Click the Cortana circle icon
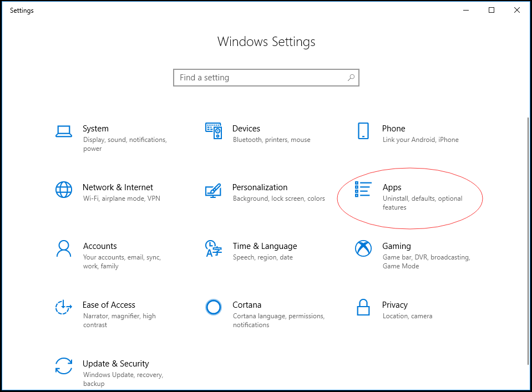 click(214, 307)
